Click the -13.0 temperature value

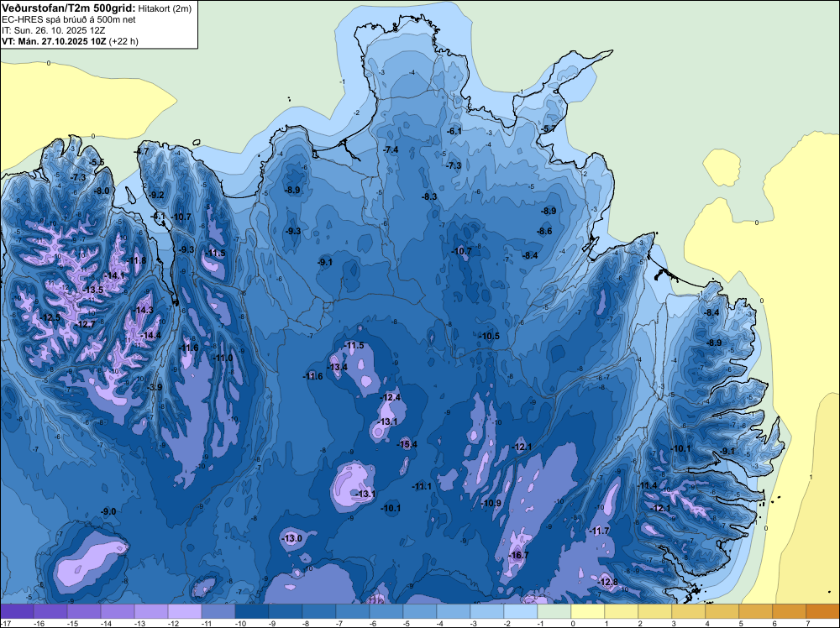[292, 539]
